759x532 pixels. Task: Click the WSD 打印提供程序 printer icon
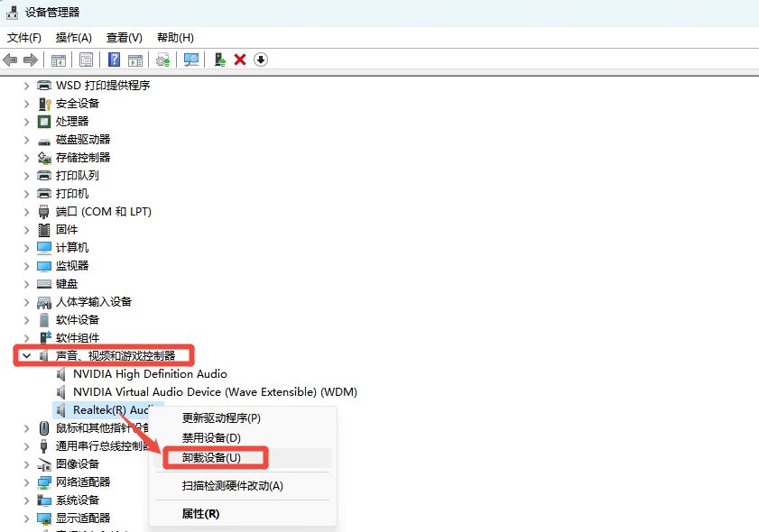[x=44, y=86]
